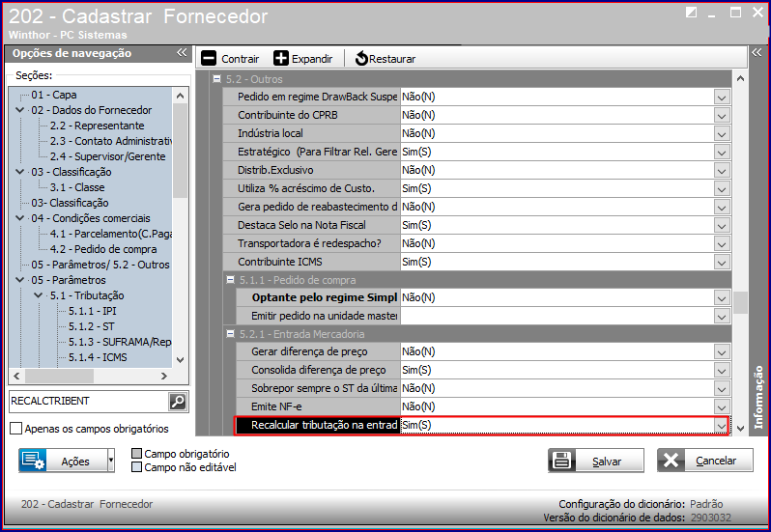Open the Estratégico dropdown arrow
The image size is (771, 532).
722,153
